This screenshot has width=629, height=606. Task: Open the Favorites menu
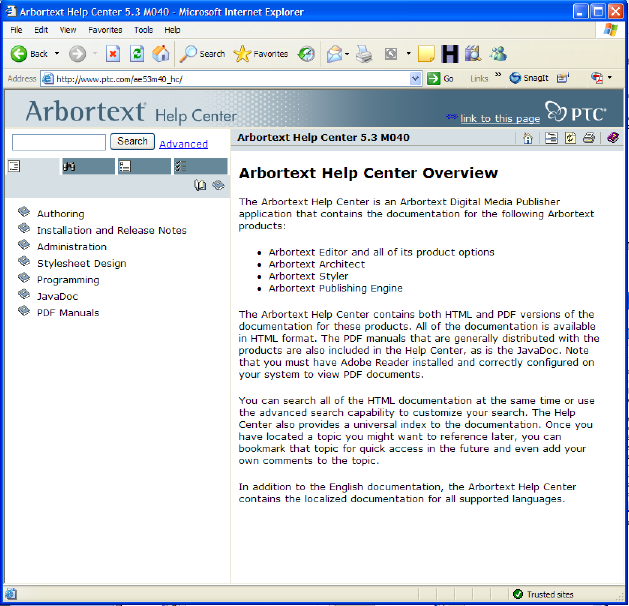click(x=105, y=30)
